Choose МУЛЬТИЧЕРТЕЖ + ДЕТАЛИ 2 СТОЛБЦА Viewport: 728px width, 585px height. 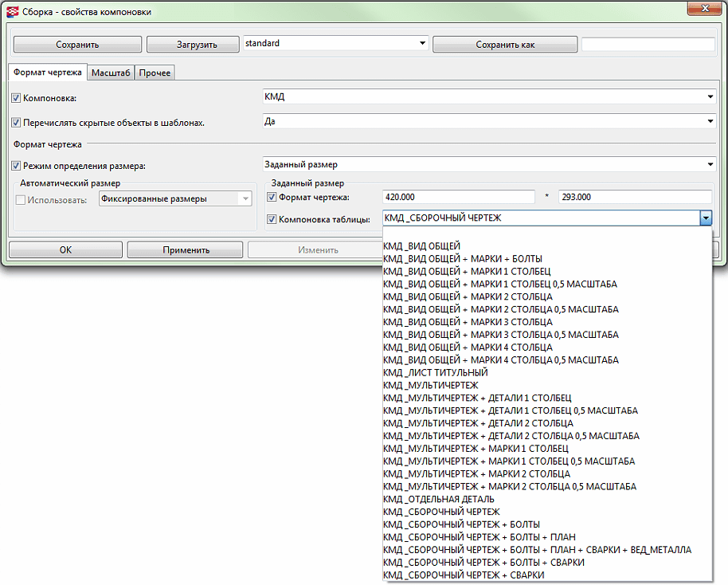[x=547, y=423]
